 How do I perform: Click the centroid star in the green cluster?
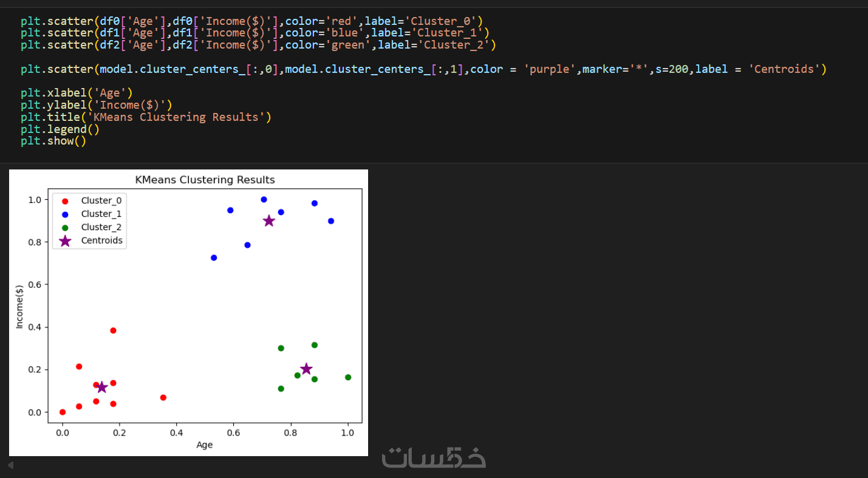306,369
